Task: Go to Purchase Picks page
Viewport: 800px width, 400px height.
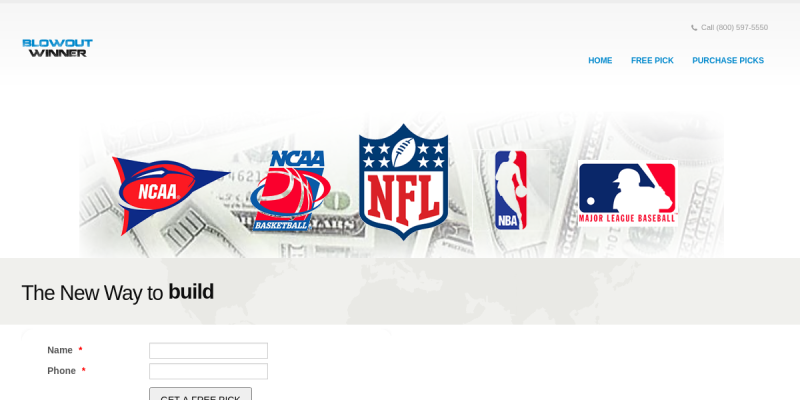Action: tap(728, 61)
